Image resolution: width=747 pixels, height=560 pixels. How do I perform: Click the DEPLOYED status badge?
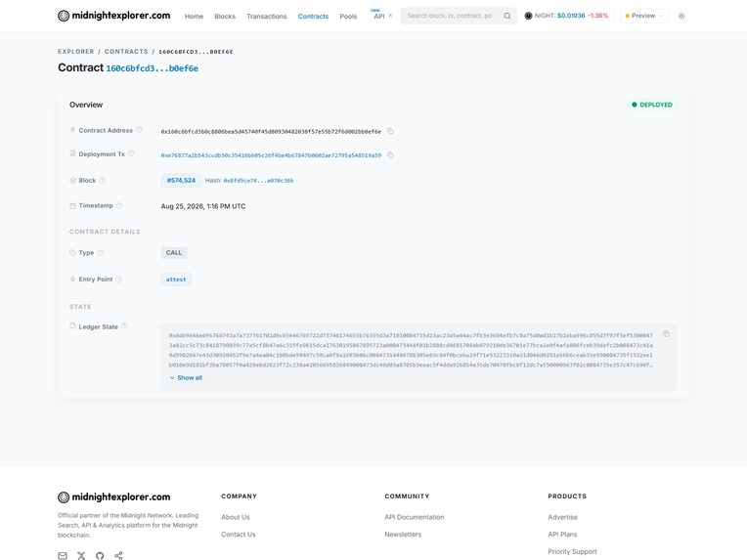(652, 105)
